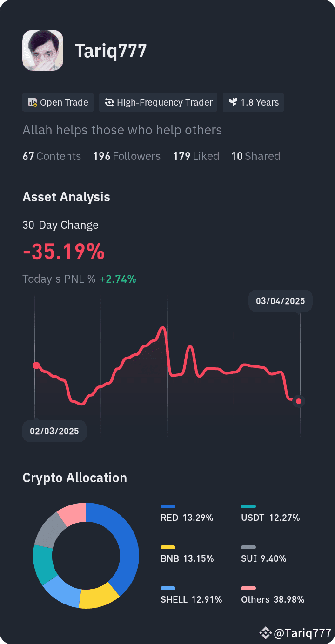Click the 02/03/2025 chart start point
The width and height of the screenshot is (335, 644).
pyautogui.click(x=36, y=365)
